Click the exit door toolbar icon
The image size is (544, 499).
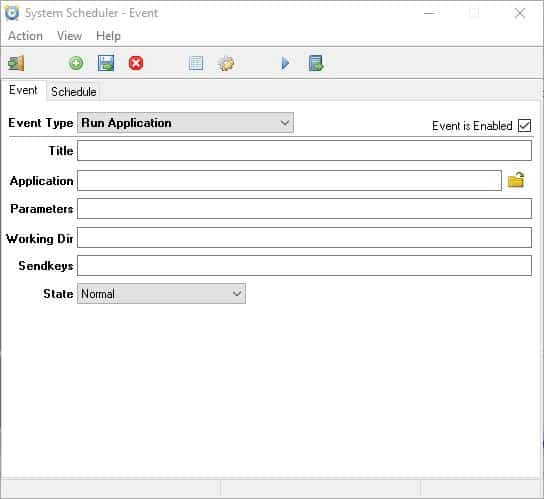tap(16, 64)
